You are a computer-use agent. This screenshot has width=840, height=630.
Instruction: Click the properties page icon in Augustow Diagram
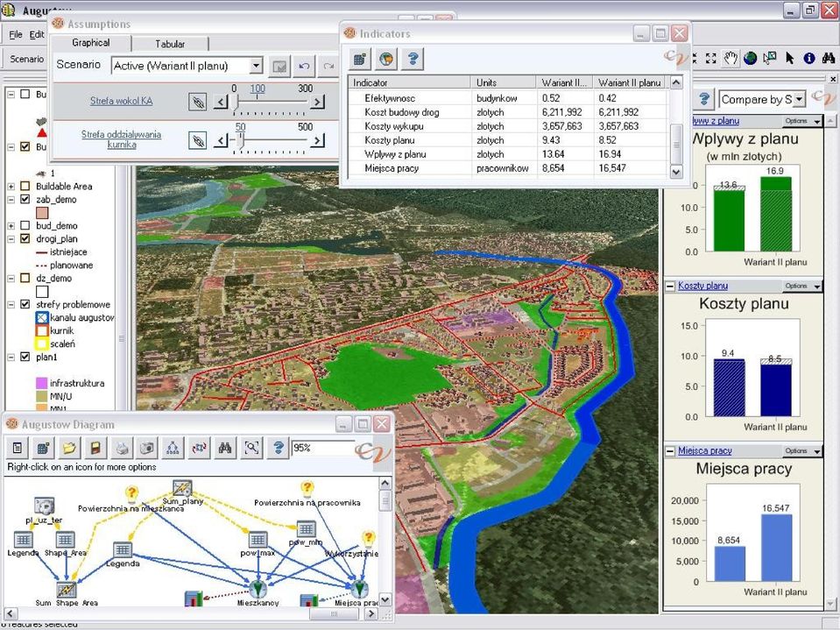[x=18, y=448]
